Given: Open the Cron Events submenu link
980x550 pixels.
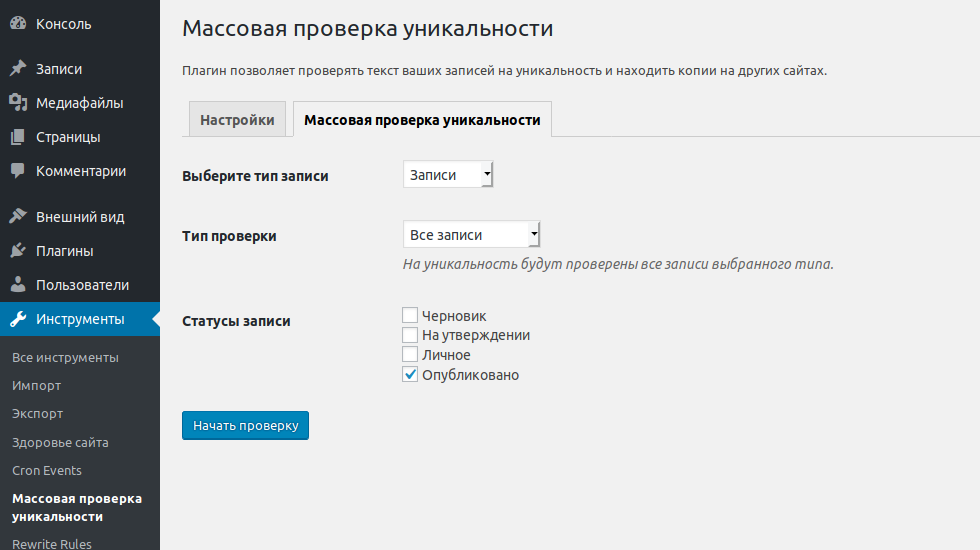Looking at the screenshot, I should [47, 471].
